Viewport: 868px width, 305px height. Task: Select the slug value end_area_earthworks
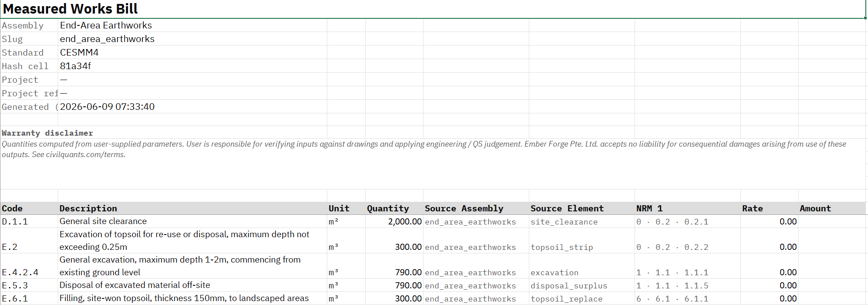[107, 39]
